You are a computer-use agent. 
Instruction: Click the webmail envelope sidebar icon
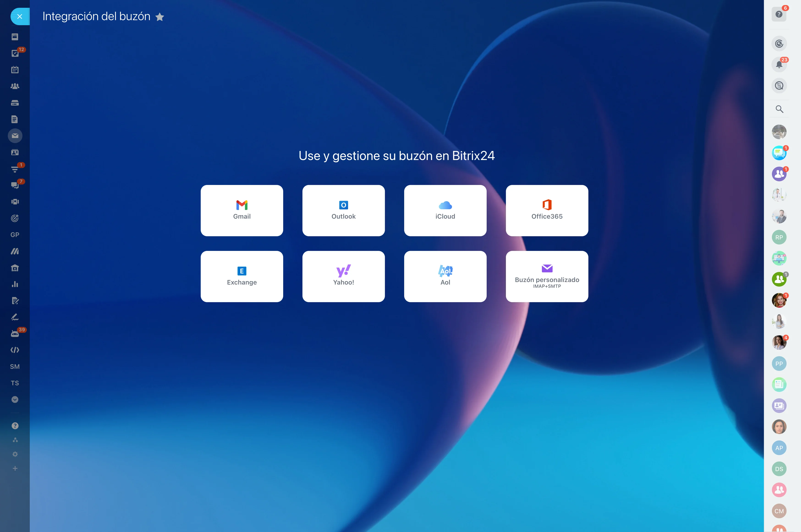(15, 136)
